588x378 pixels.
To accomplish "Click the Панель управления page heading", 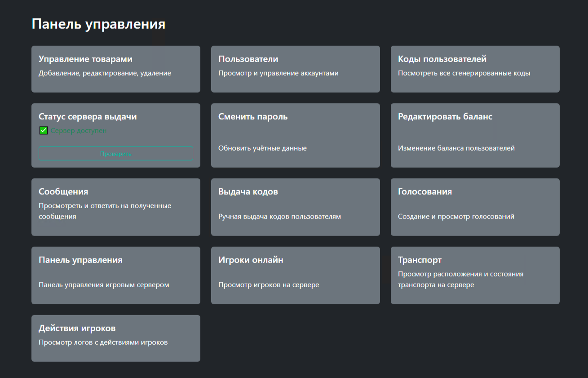I will pyautogui.click(x=98, y=24).
